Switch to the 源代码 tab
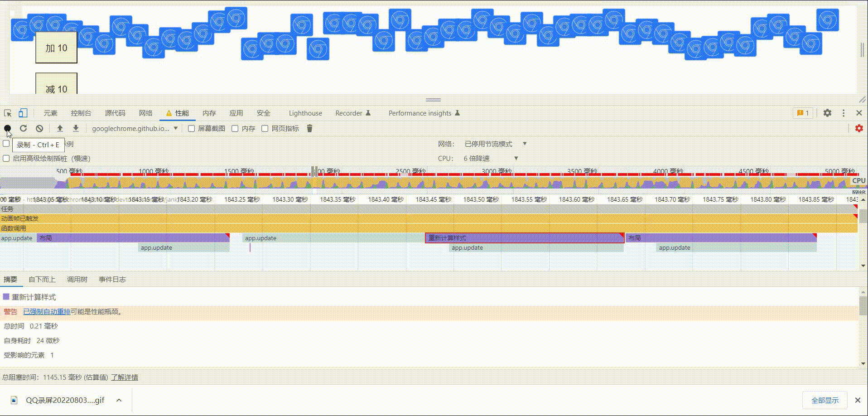Screen dimensions: 868x416 pyautogui.click(x=115, y=113)
